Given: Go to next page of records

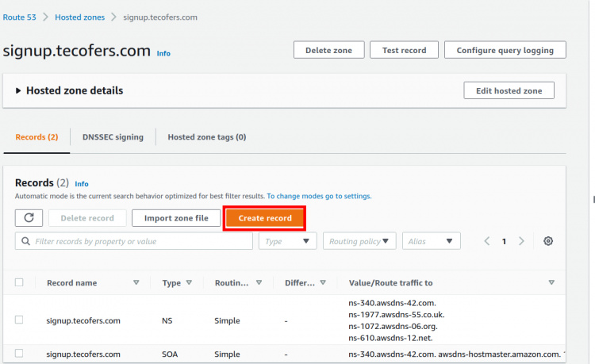Looking at the screenshot, I should (521, 241).
